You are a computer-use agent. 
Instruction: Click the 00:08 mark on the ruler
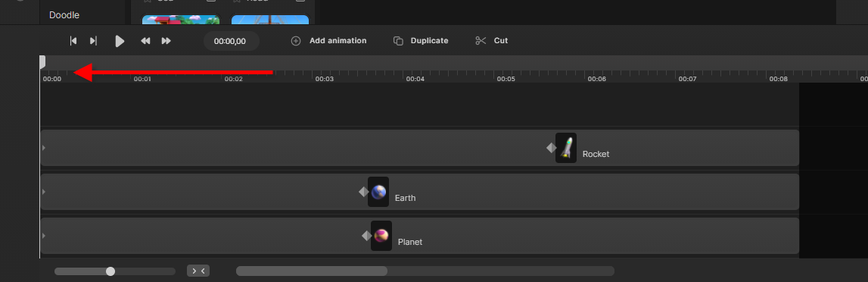click(778, 79)
